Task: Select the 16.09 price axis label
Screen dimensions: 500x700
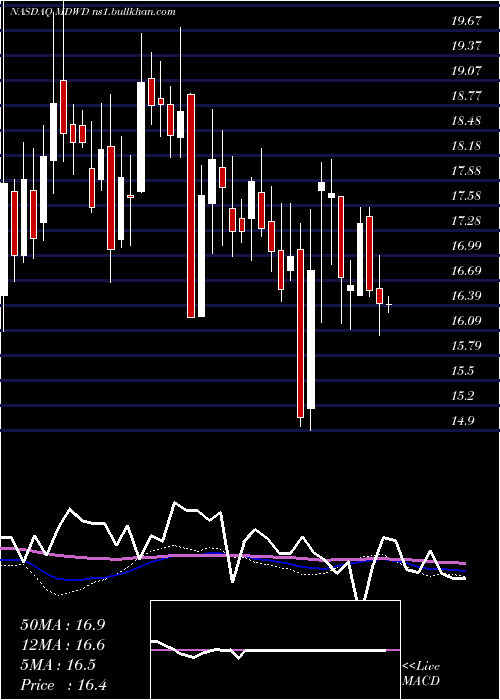Action: [x=467, y=321]
